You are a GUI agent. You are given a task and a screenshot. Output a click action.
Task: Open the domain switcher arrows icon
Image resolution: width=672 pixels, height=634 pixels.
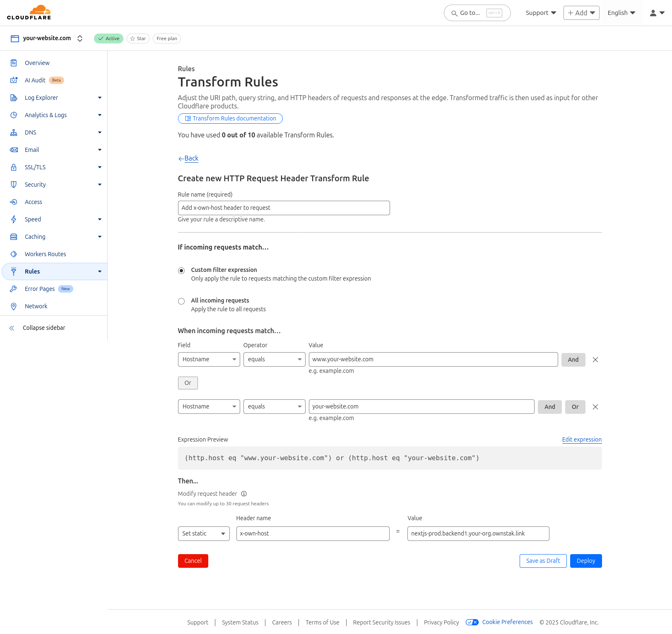[x=80, y=38]
